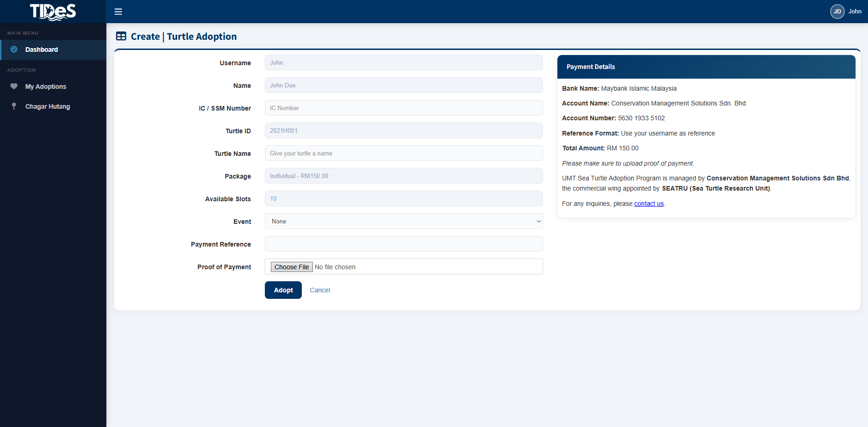Image resolution: width=868 pixels, height=427 pixels.
Task: Focus the Payment Reference field
Action: (403, 244)
